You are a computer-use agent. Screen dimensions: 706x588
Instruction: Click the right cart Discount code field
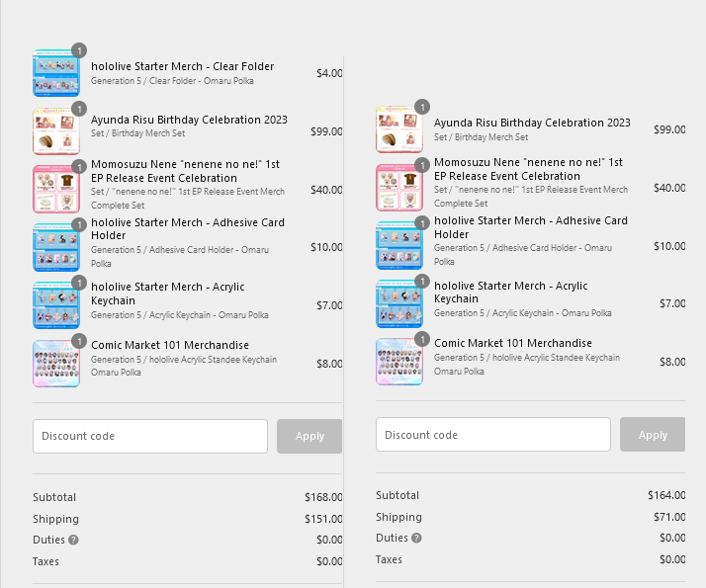[x=493, y=435]
